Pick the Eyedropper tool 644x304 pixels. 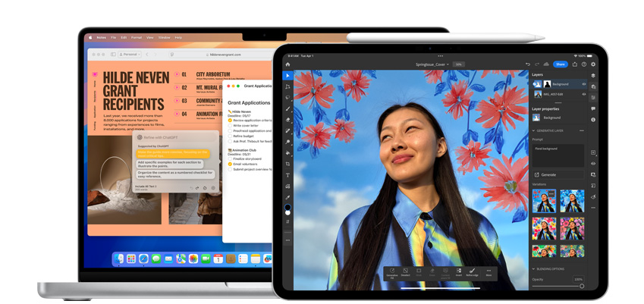(287, 197)
